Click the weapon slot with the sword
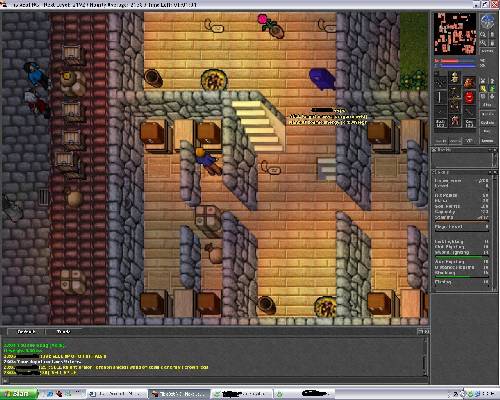Viewport: 500px width, 400px height. [440, 97]
